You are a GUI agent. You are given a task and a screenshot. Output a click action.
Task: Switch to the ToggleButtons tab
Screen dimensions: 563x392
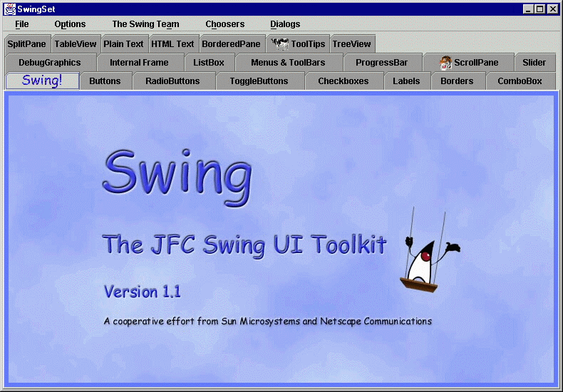point(259,81)
